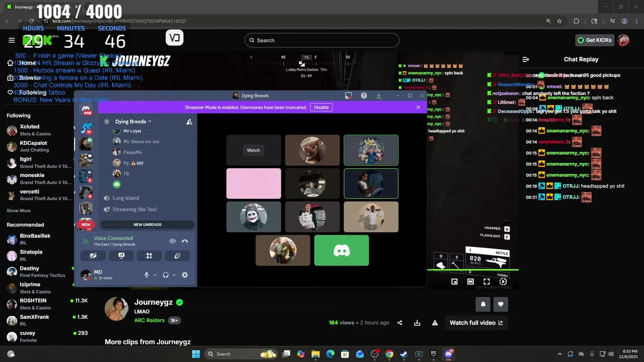Image resolution: width=644 pixels, height=362 pixels.
Task: Click Get KICKs button
Action: pos(595,40)
